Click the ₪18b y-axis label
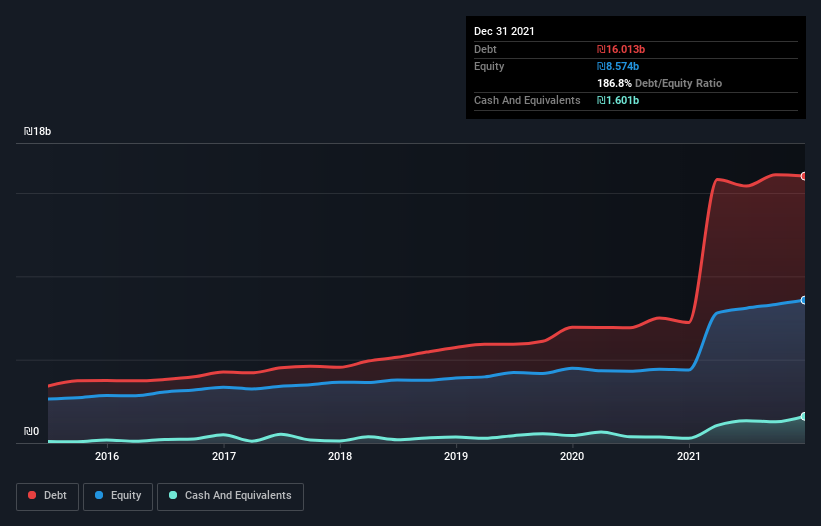 tap(37, 131)
